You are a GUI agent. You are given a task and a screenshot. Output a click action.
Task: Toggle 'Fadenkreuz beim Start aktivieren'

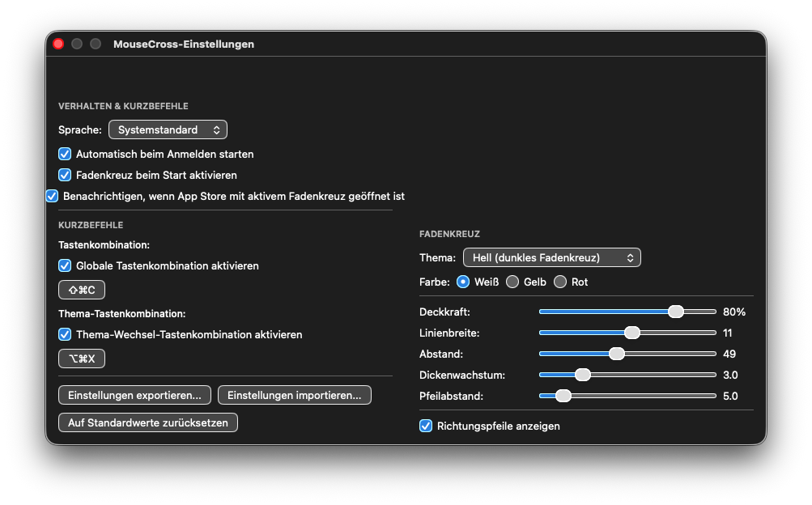tap(64, 175)
